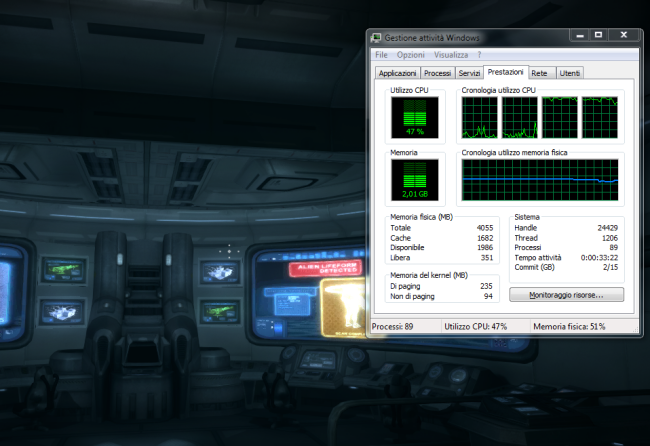650x446 pixels.
Task: Switch to the Applicazioni tab
Action: [397, 73]
